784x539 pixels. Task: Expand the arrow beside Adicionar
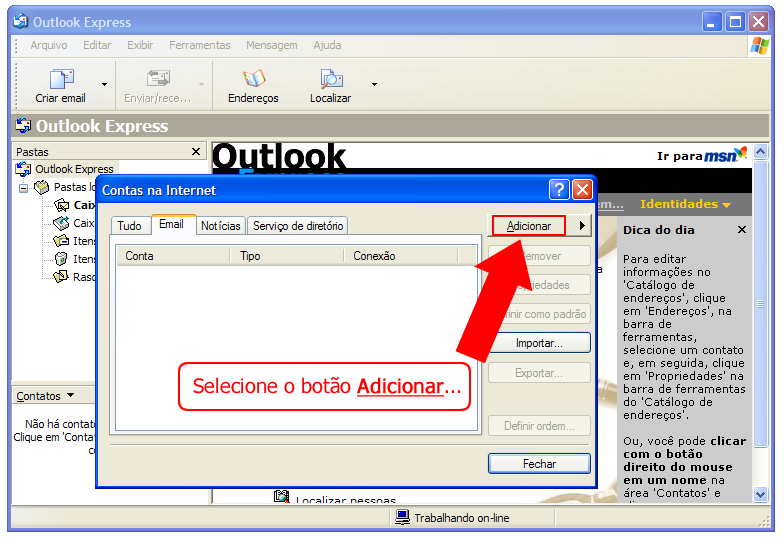582,226
